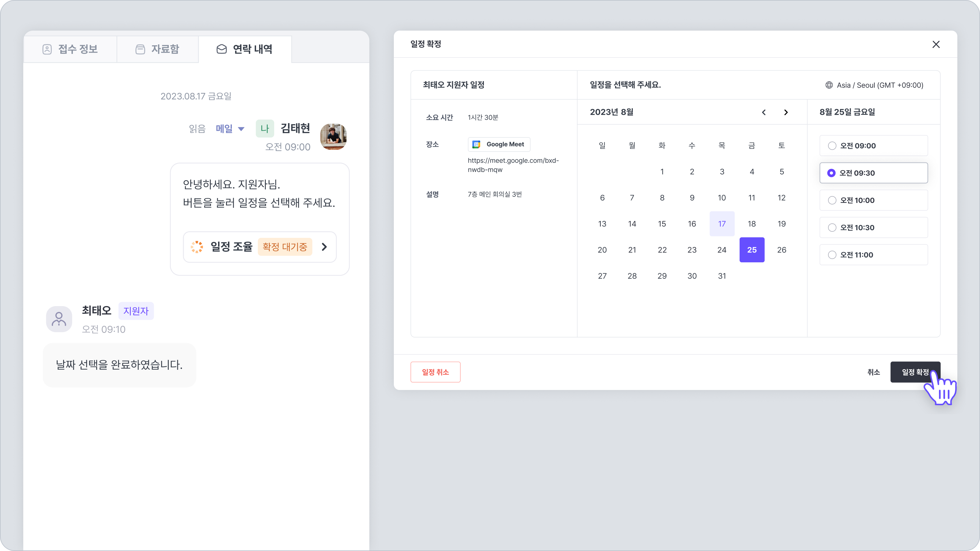Click the globe icon beside Asia / Seoul
Screen dimensions: 980x551
point(829,85)
